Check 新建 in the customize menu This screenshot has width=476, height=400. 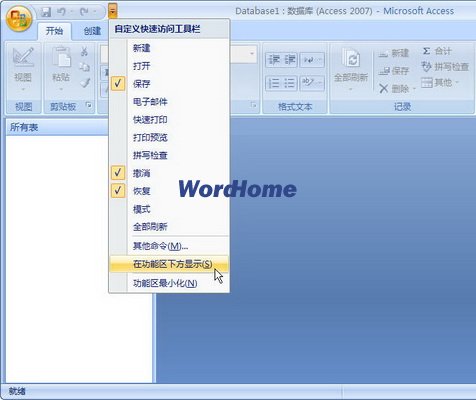pyautogui.click(x=169, y=48)
